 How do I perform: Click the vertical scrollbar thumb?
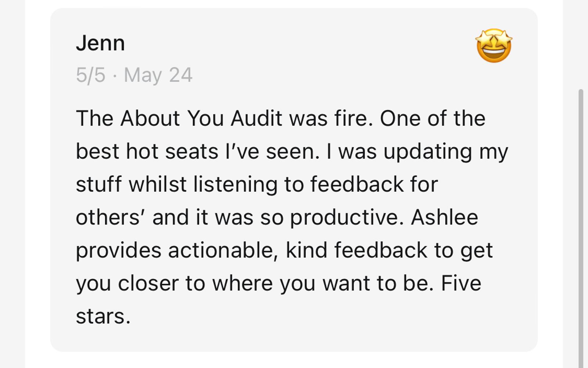581,221
